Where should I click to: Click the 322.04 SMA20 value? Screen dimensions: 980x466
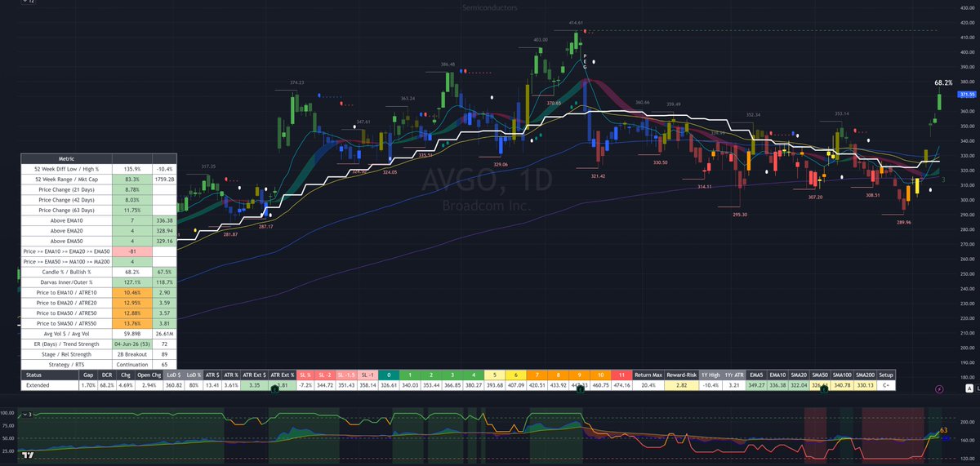tap(798, 384)
